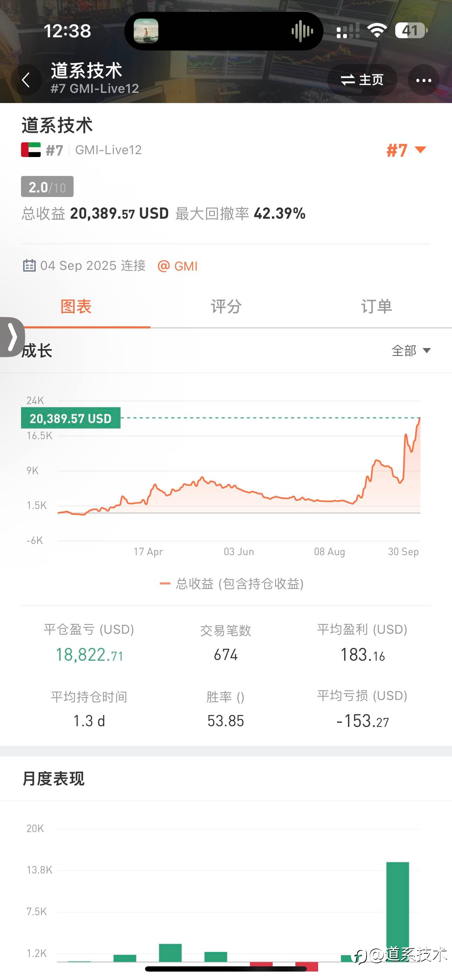Tap the 2.0/10 score badge

(47, 187)
